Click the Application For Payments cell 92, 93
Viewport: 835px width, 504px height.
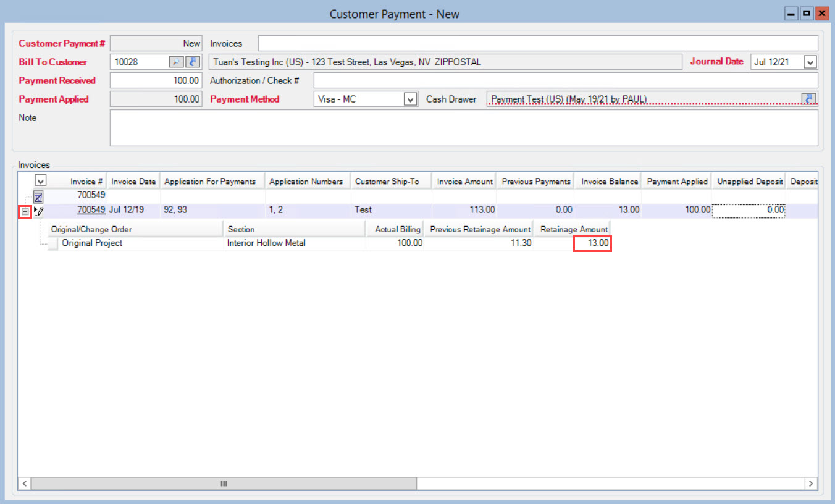pyautogui.click(x=212, y=210)
